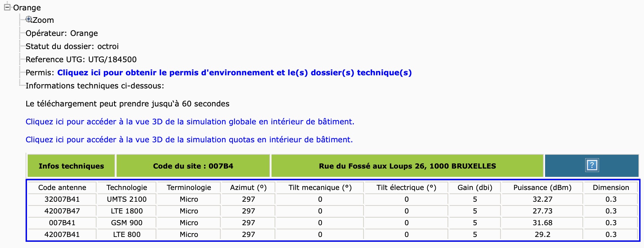Click the power value 31.68

(x=542, y=223)
